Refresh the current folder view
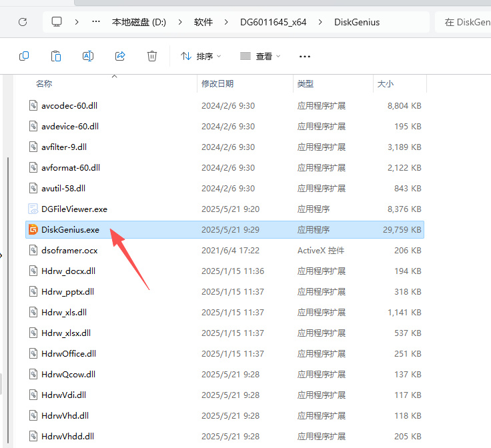This screenshot has height=448, width=491. pyautogui.click(x=23, y=22)
